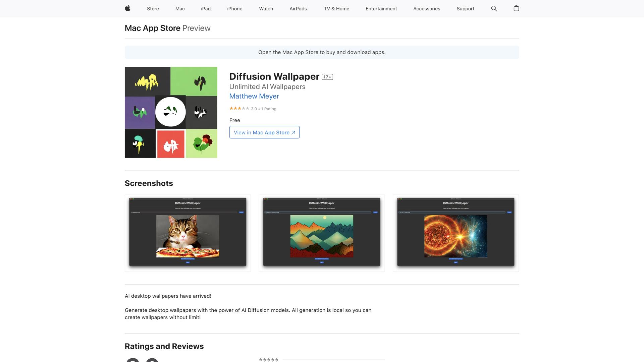Open the Mac menu
This screenshot has height=362, width=644.
(180, 9)
